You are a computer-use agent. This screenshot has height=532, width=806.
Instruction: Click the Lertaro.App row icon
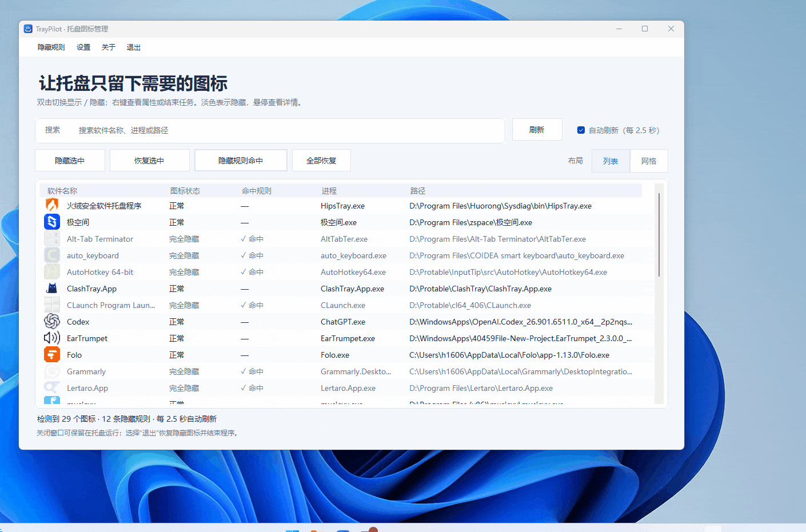click(x=52, y=387)
